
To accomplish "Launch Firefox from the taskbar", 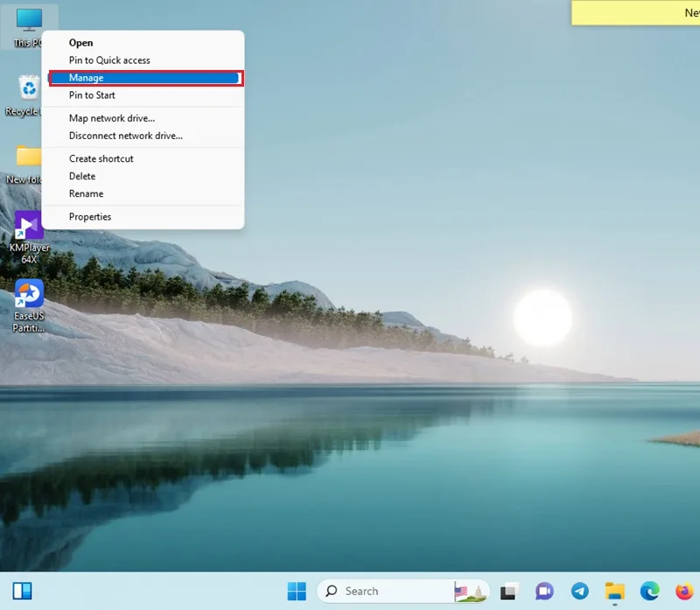I will pyautogui.click(x=685, y=592).
